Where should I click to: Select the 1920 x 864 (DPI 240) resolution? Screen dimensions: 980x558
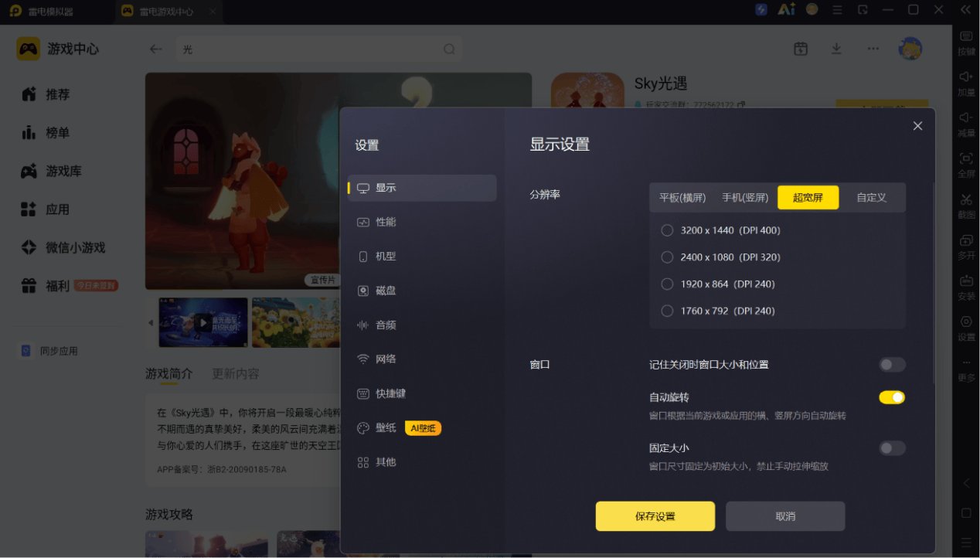718,284
